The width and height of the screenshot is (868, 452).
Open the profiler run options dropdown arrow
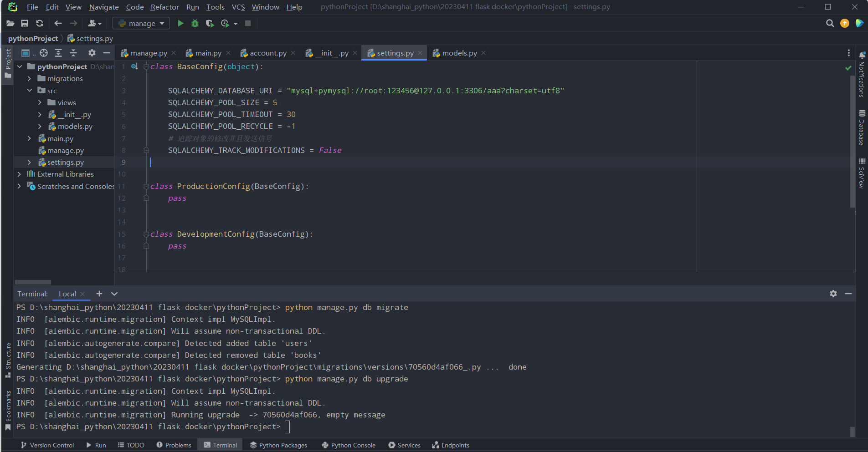236,24
